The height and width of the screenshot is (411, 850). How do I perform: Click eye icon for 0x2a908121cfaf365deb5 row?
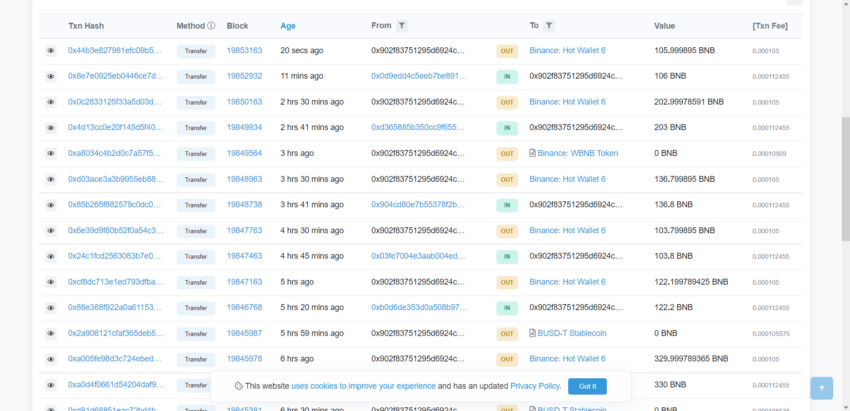pos(50,333)
